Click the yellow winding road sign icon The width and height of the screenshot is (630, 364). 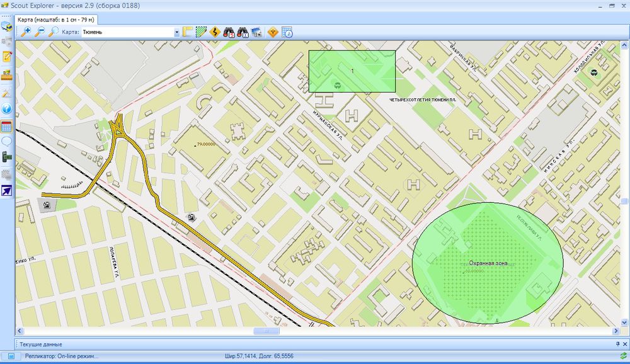(215, 32)
